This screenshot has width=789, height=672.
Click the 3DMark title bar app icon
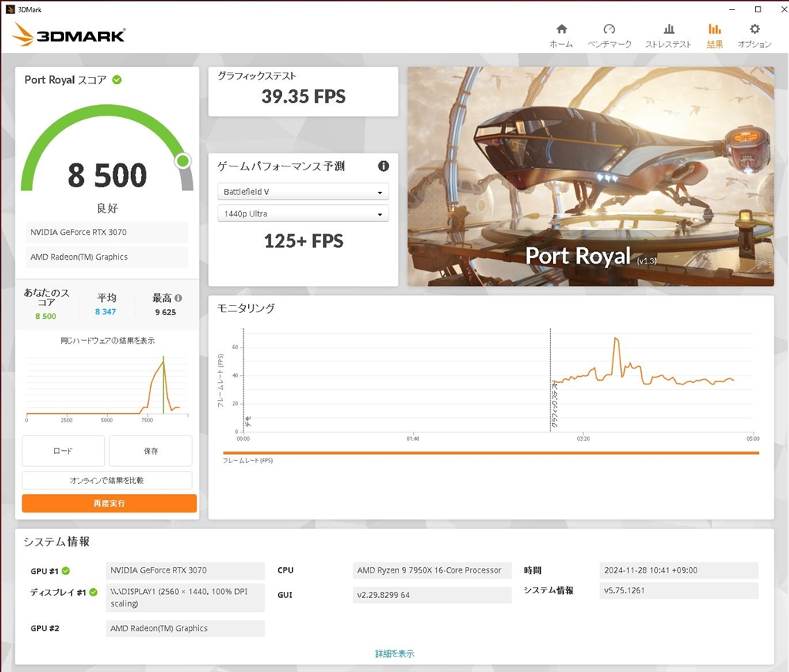[x=10, y=9]
